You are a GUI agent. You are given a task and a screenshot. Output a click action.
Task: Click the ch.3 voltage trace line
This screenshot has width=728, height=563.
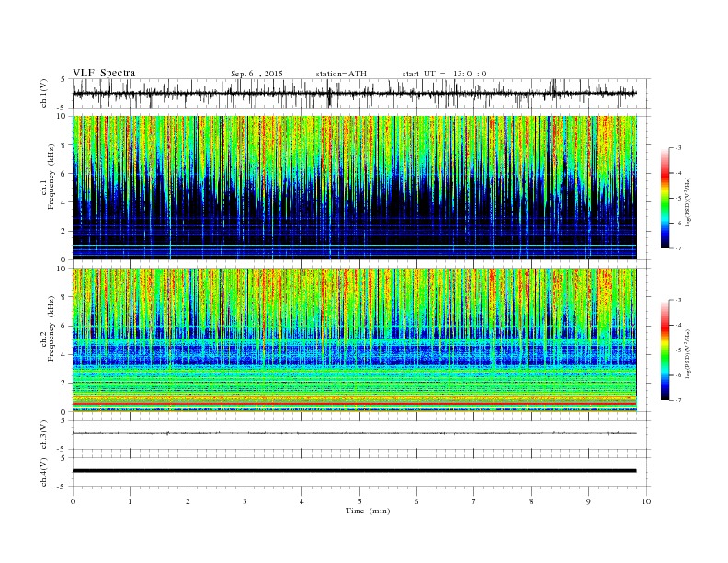coord(354,433)
